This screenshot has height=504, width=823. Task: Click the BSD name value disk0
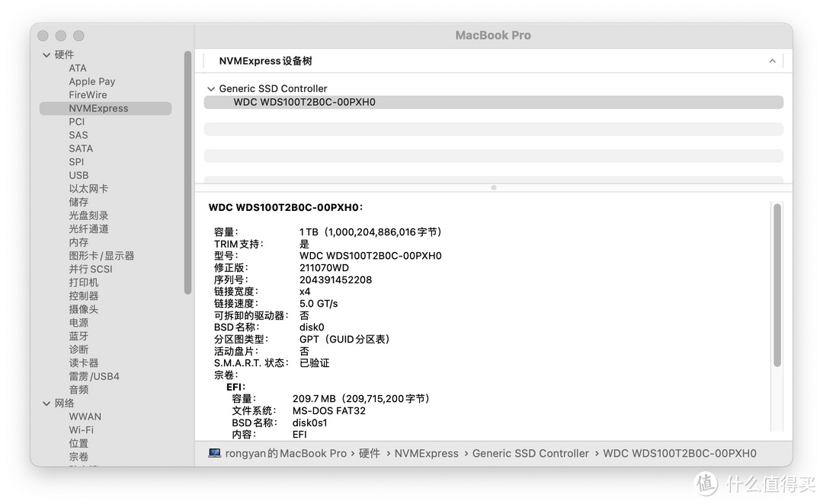coord(312,327)
